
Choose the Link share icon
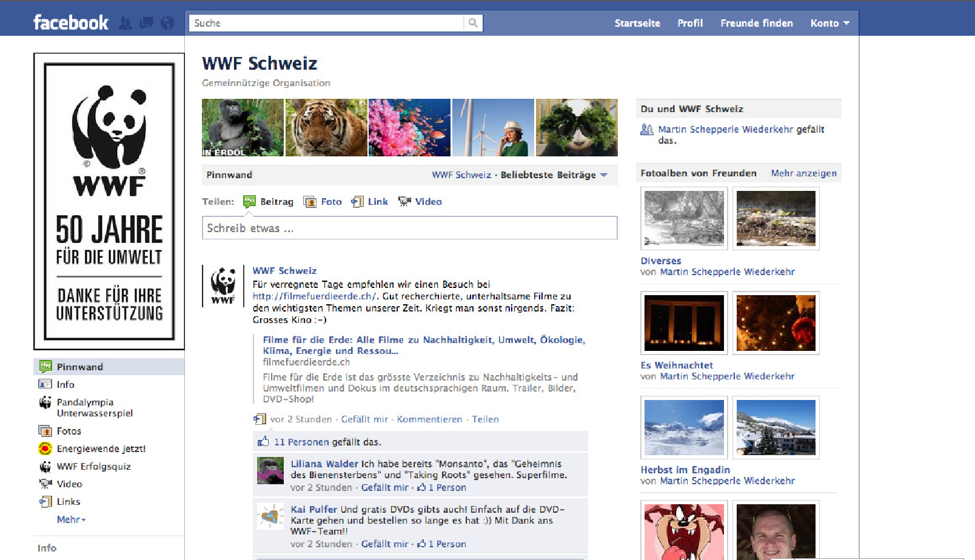(x=357, y=202)
